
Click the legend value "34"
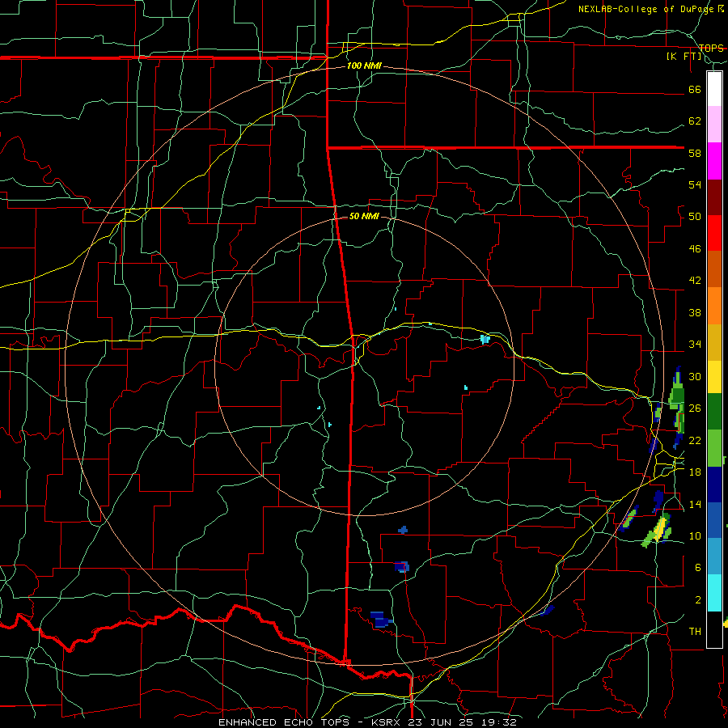click(695, 345)
